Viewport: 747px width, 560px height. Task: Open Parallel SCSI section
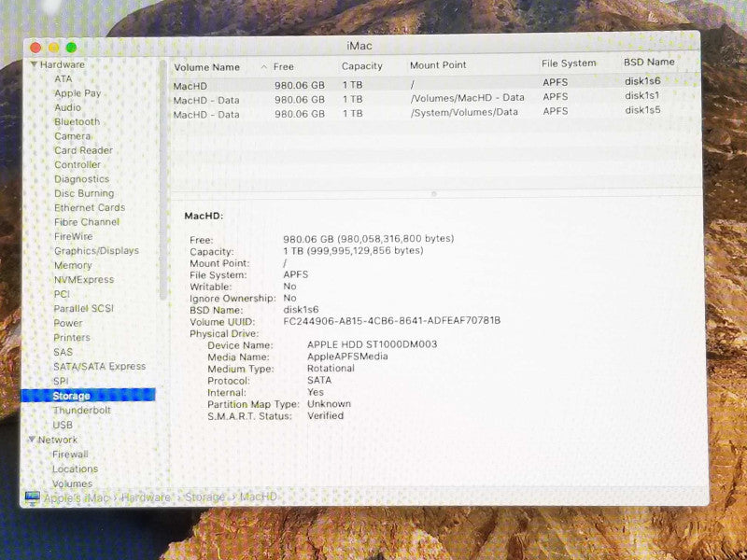point(83,308)
